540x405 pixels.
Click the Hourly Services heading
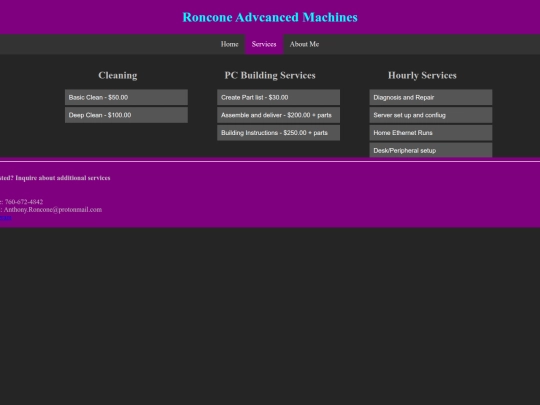point(422,75)
